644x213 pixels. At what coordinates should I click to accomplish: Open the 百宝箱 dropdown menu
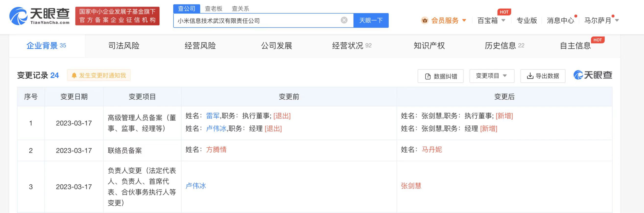click(491, 20)
